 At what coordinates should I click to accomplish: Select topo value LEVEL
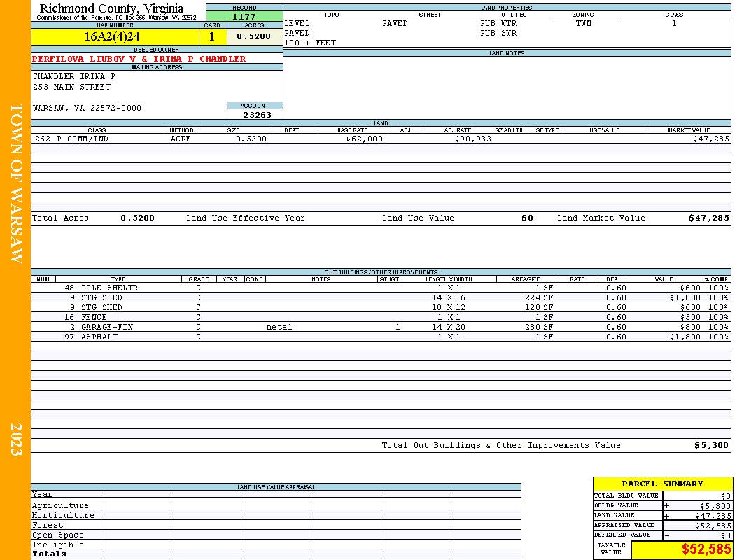[x=297, y=23]
